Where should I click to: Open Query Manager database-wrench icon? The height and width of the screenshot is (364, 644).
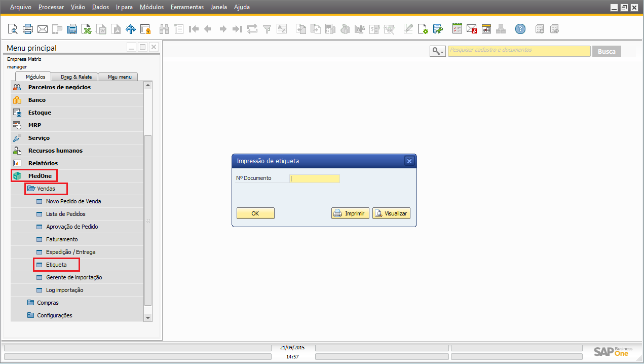tap(438, 29)
